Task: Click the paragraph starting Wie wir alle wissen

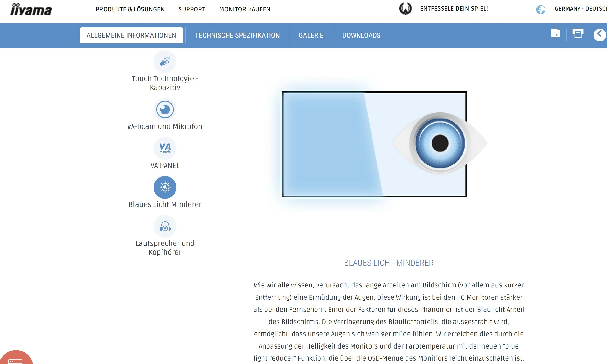Action: pyautogui.click(x=389, y=322)
